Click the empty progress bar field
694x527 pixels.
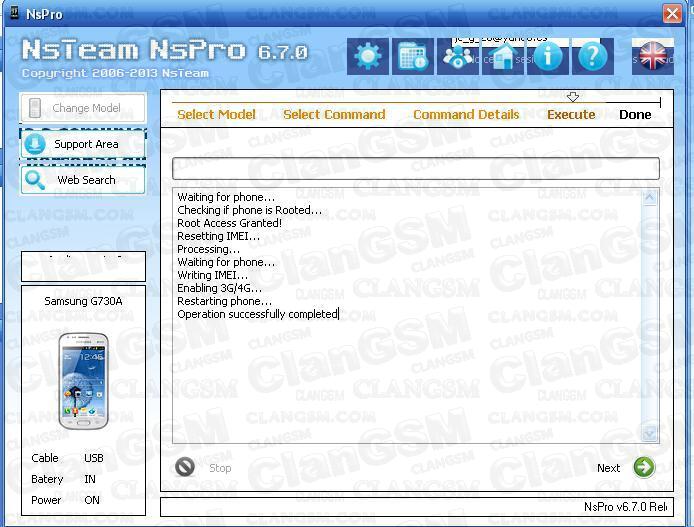click(x=416, y=168)
